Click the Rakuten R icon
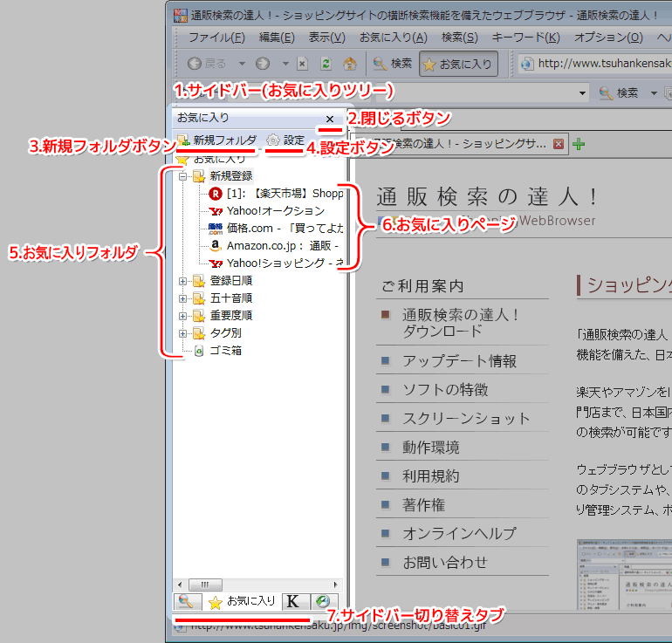 click(216, 194)
